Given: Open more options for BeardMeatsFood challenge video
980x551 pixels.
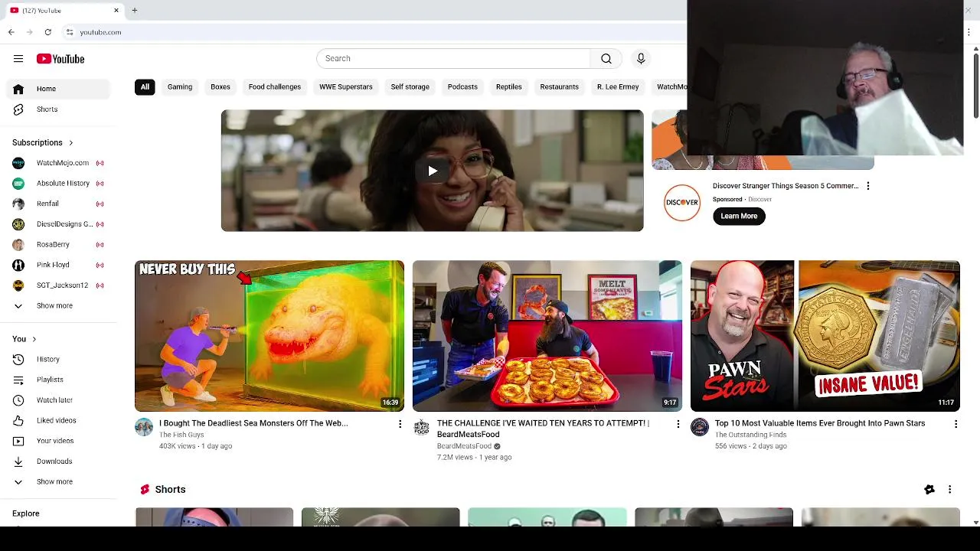Looking at the screenshot, I should pyautogui.click(x=678, y=424).
